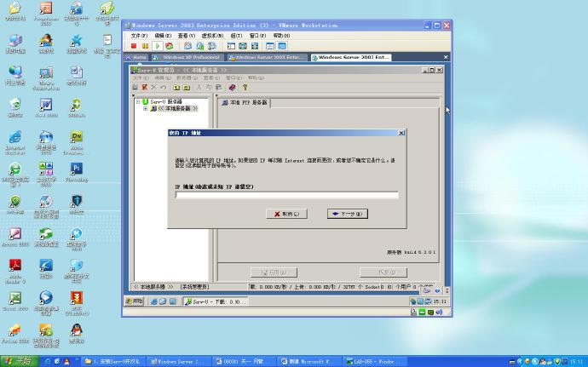Open the 虚拟机(M) menu in VMware
Viewport: 588px width, 367px height.
click(x=212, y=36)
